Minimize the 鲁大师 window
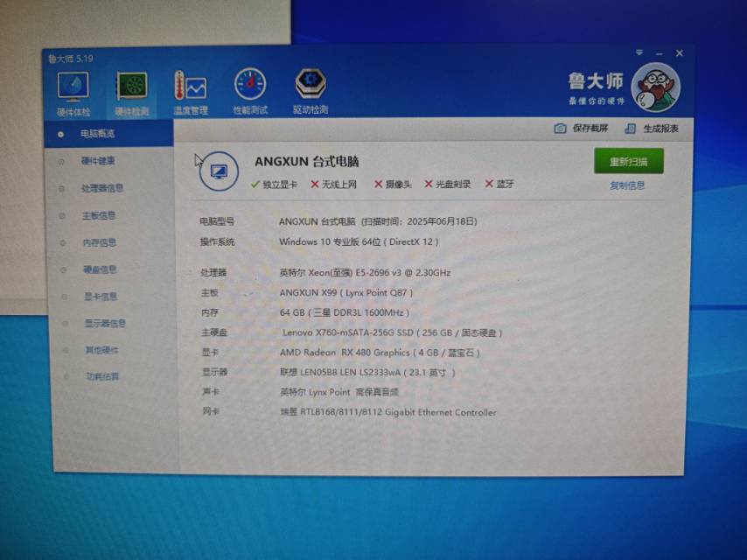Viewport: 747px width, 560px height. [x=660, y=53]
